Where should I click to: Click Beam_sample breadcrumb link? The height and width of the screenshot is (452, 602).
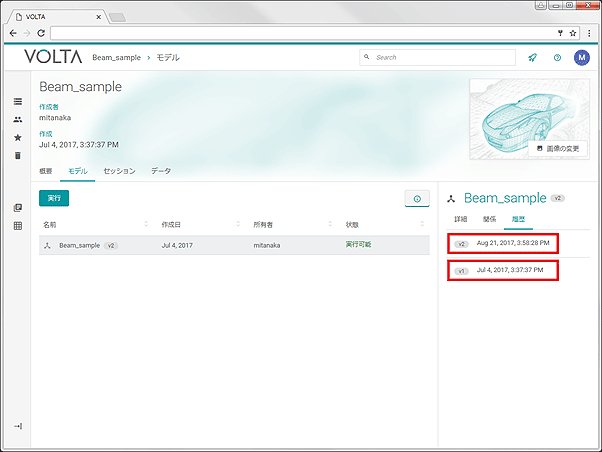tap(116, 58)
